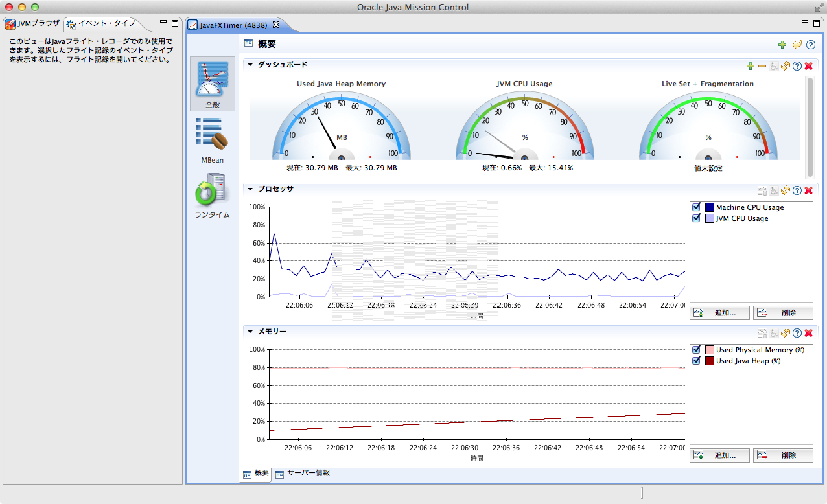Click Machine CPU Usage dark blue swatch
This screenshot has width=827, height=504.
click(709, 207)
